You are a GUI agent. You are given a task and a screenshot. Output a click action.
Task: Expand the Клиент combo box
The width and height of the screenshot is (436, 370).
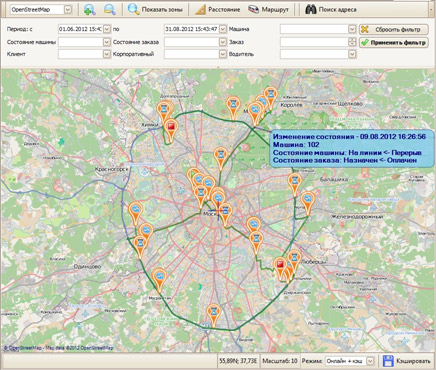click(107, 54)
